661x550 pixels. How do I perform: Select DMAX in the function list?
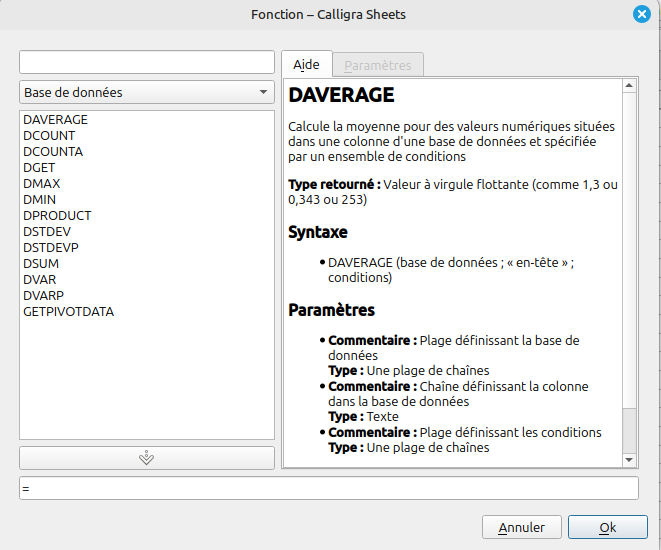coord(147,184)
